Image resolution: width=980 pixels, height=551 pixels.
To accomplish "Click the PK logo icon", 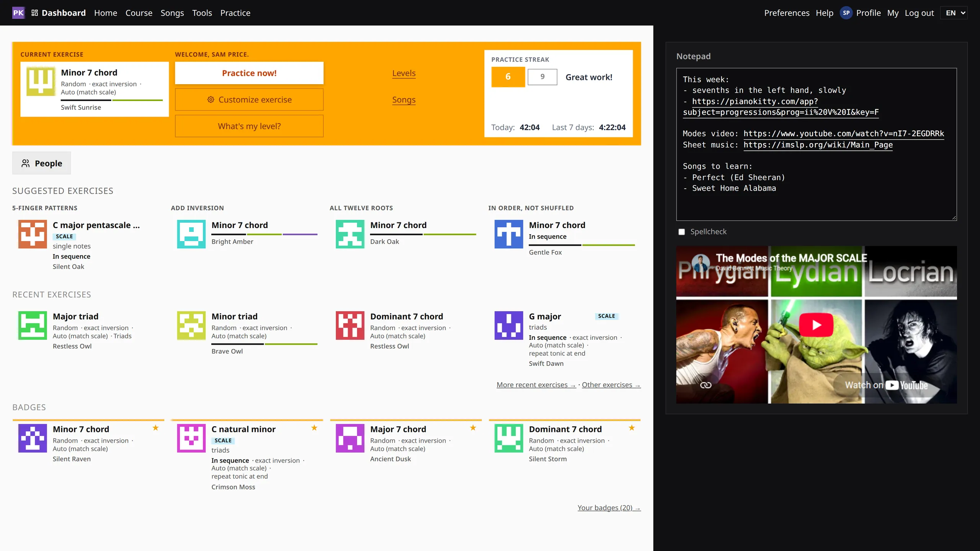I will click(18, 13).
